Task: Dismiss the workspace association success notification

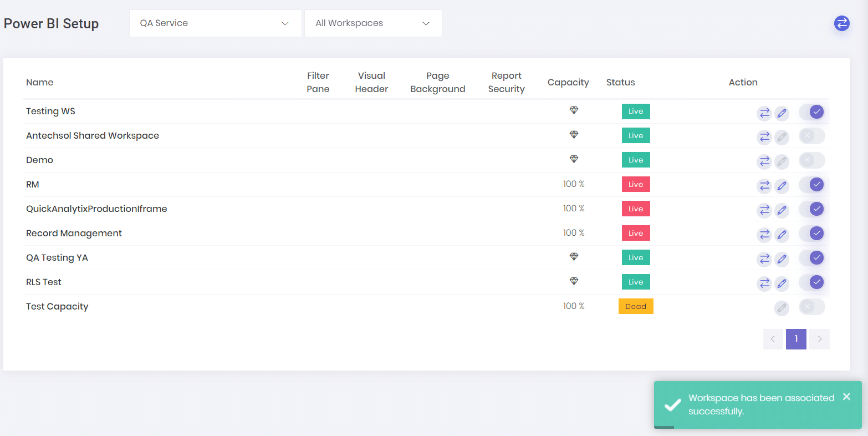Action: click(x=846, y=396)
